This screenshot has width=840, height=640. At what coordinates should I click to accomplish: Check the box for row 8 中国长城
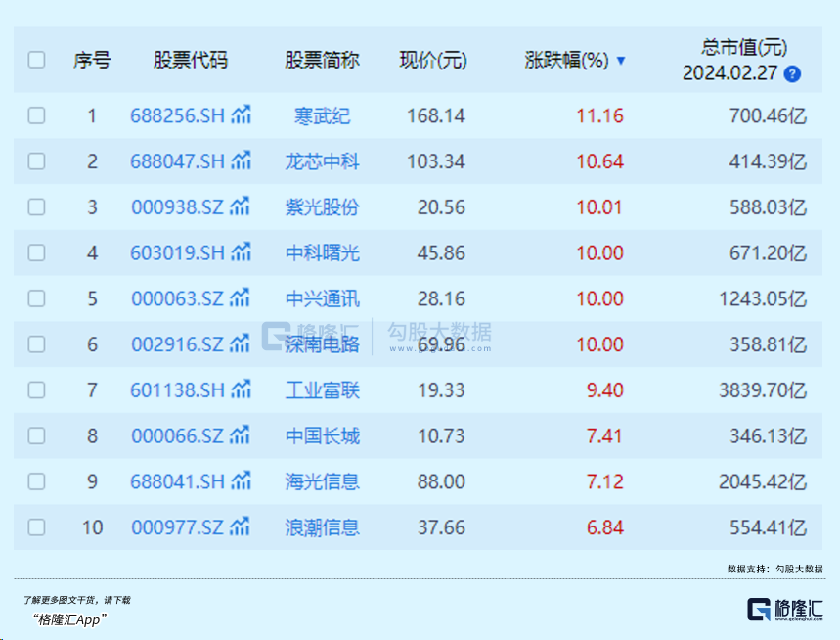36,435
